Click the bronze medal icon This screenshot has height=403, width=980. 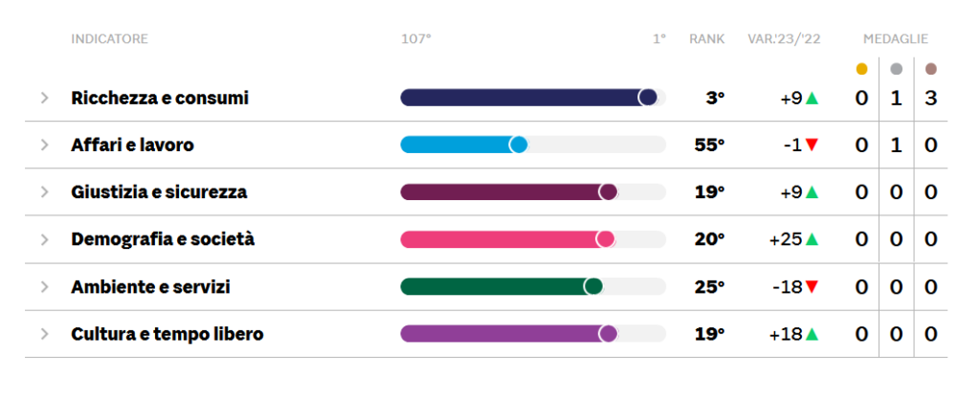(931, 69)
